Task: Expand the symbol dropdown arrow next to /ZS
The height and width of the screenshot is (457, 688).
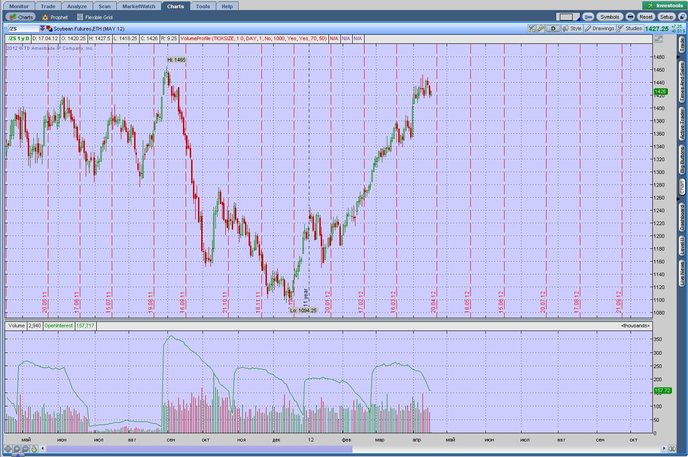Action: [x=42, y=29]
